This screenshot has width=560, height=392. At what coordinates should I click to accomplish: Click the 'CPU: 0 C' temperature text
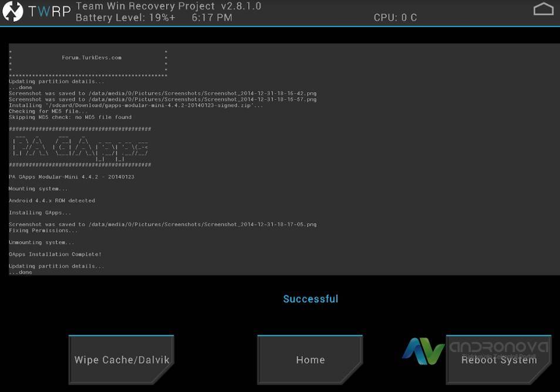(x=395, y=18)
